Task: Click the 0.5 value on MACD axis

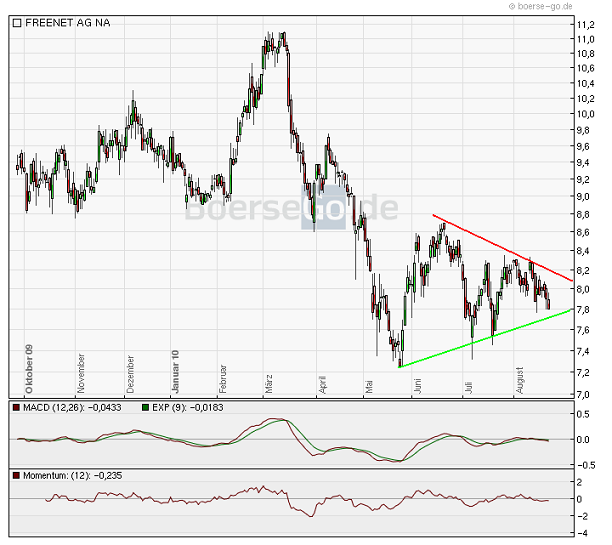Action: tap(584, 414)
